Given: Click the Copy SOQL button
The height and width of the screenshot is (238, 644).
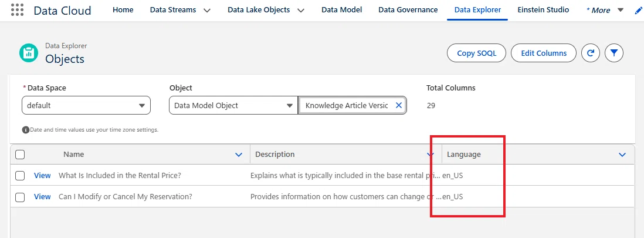Looking at the screenshot, I should coord(476,53).
